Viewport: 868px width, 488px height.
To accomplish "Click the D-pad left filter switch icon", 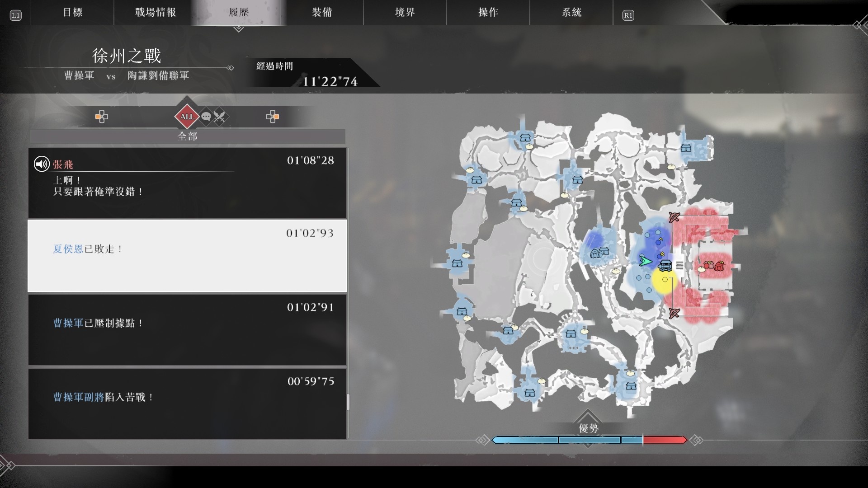I will coord(101,117).
